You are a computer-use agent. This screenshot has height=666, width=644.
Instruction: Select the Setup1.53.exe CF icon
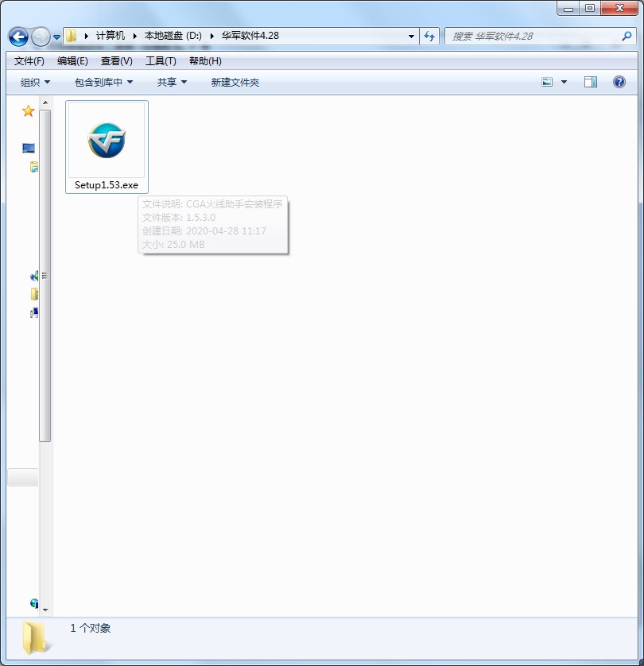107,140
